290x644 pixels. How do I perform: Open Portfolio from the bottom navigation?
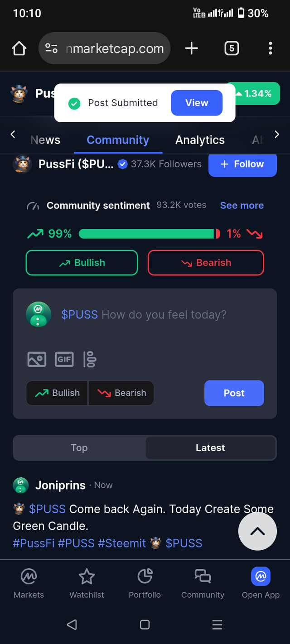(x=145, y=584)
